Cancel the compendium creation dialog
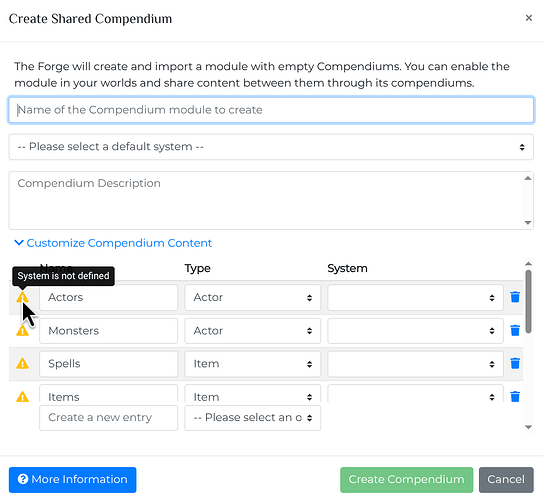Screen dimensions: 543x500 (506, 480)
